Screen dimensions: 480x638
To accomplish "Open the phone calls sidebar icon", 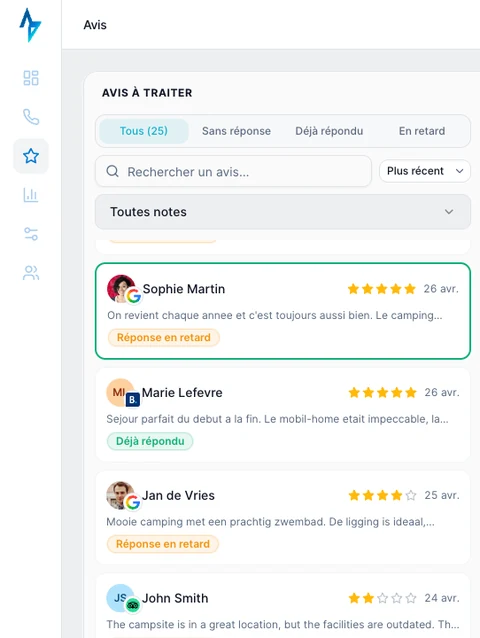I will tap(31, 117).
